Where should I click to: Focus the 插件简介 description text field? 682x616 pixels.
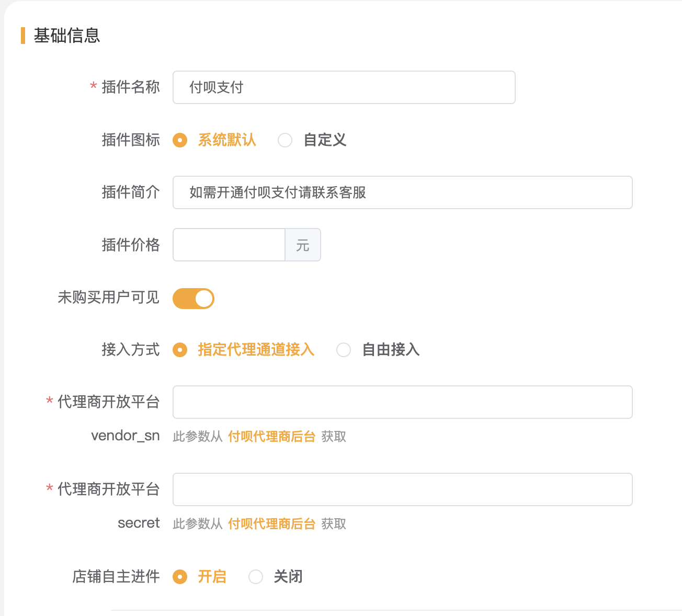pos(402,192)
